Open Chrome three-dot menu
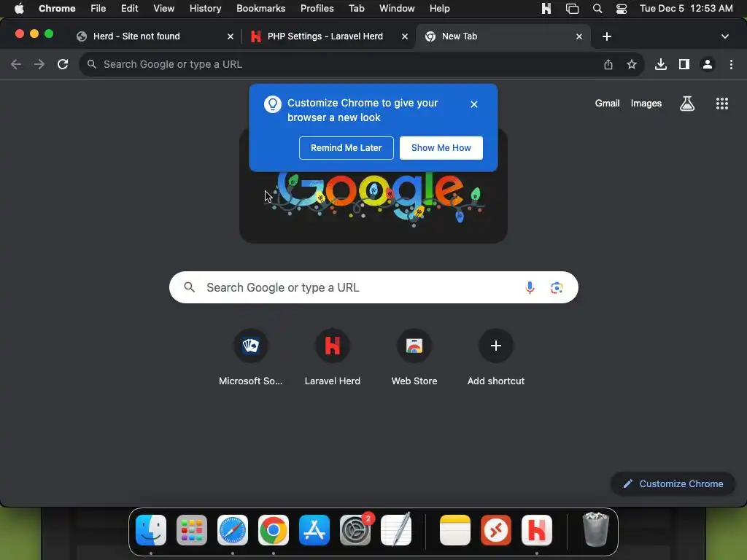 point(731,64)
